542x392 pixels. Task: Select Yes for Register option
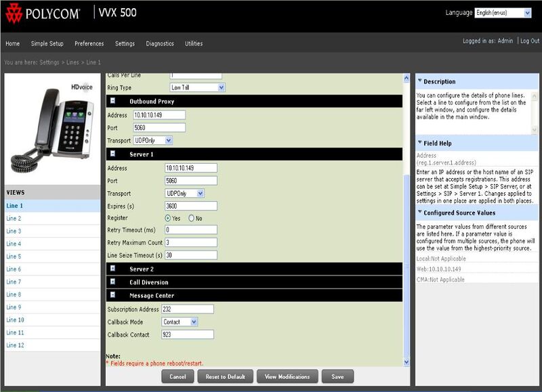click(x=168, y=218)
